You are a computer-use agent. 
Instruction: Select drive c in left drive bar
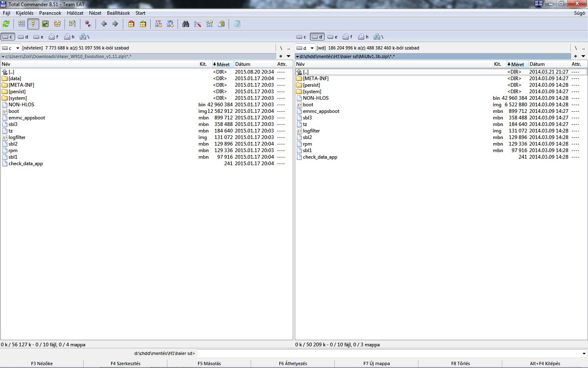pyautogui.click(x=8, y=37)
